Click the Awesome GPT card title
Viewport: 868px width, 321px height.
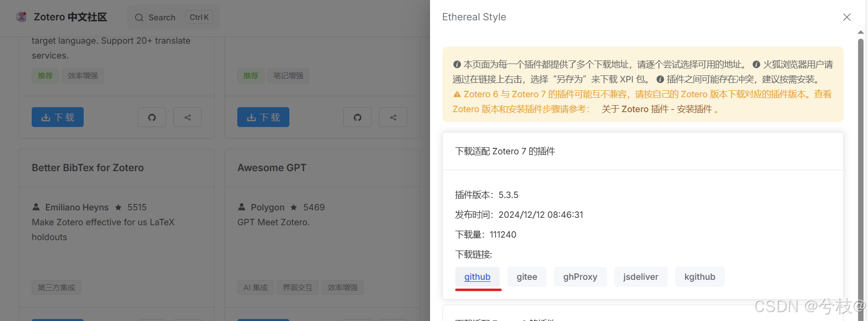tap(271, 168)
